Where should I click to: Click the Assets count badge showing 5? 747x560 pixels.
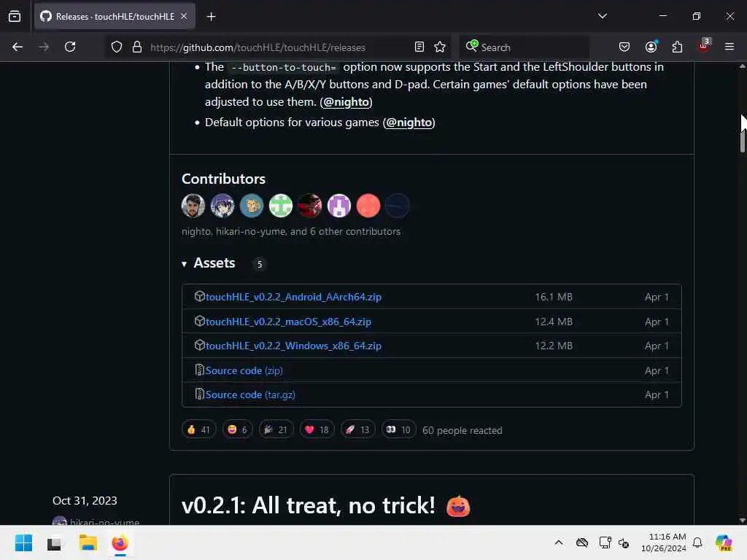(259, 264)
